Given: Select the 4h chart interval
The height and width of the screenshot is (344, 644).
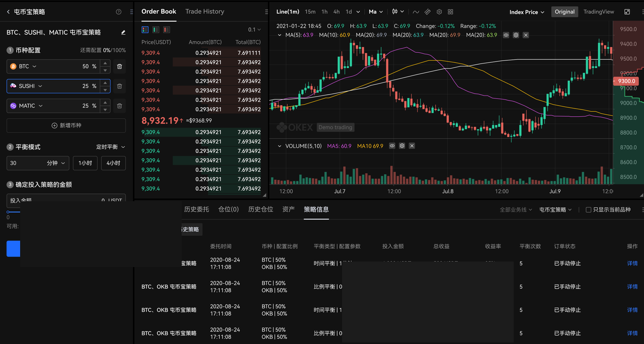Looking at the screenshot, I should coord(336,12).
